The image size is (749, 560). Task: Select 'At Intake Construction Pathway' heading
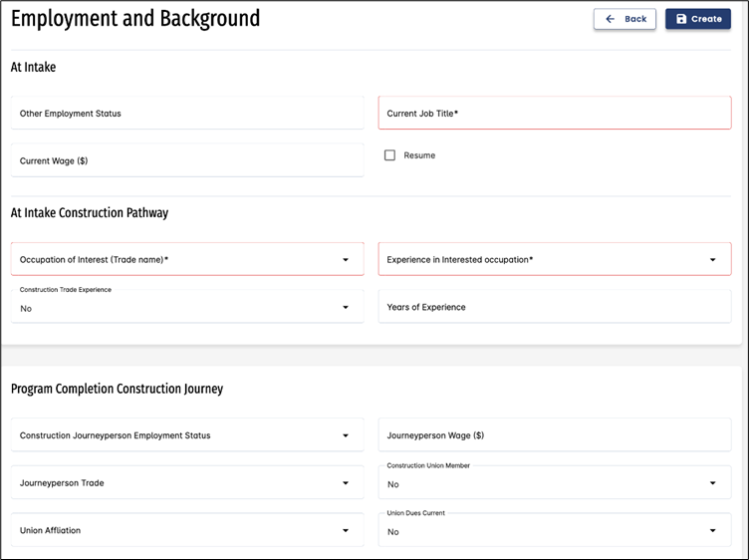pos(90,212)
